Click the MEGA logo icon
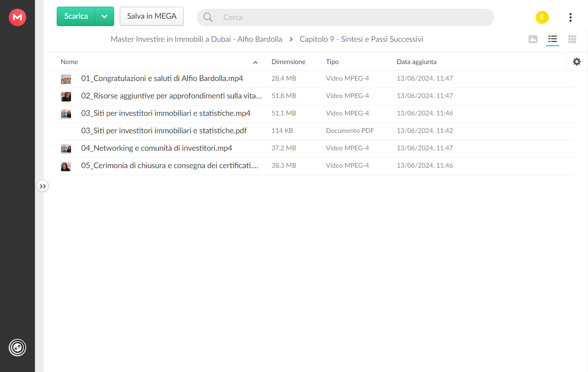The width and height of the screenshot is (588, 372). pos(17,17)
